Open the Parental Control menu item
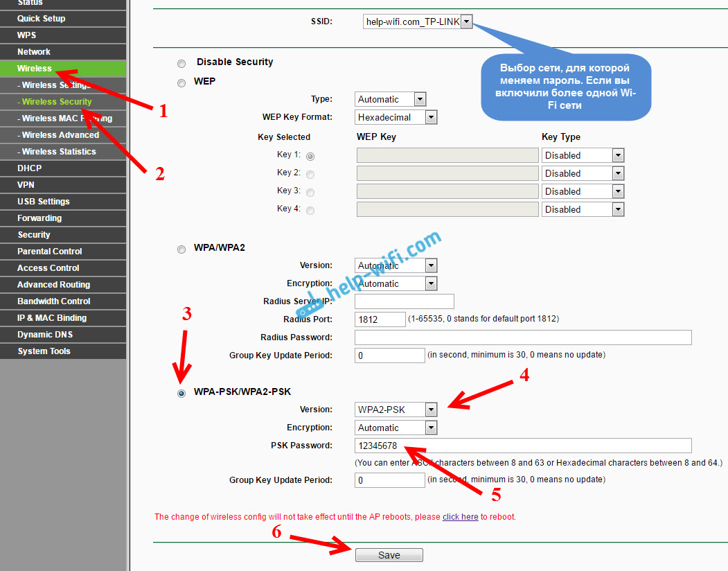Screen dimensions: 728x571 [x=50, y=252]
